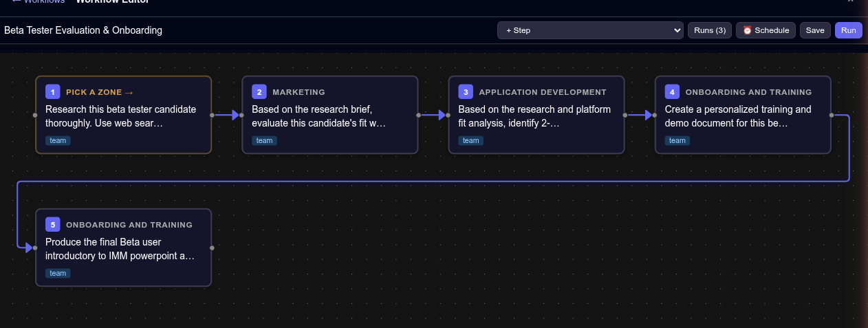The width and height of the screenshot is (868, 328).
Task: Select step 4 number badge
Action: (x=673, y=91)
